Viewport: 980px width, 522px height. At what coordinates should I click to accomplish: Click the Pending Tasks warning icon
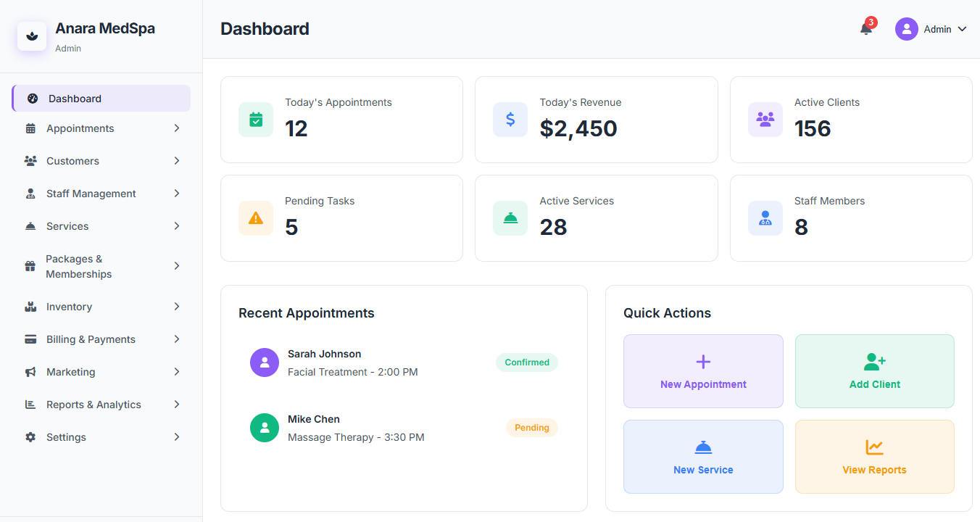click(256, 218)
